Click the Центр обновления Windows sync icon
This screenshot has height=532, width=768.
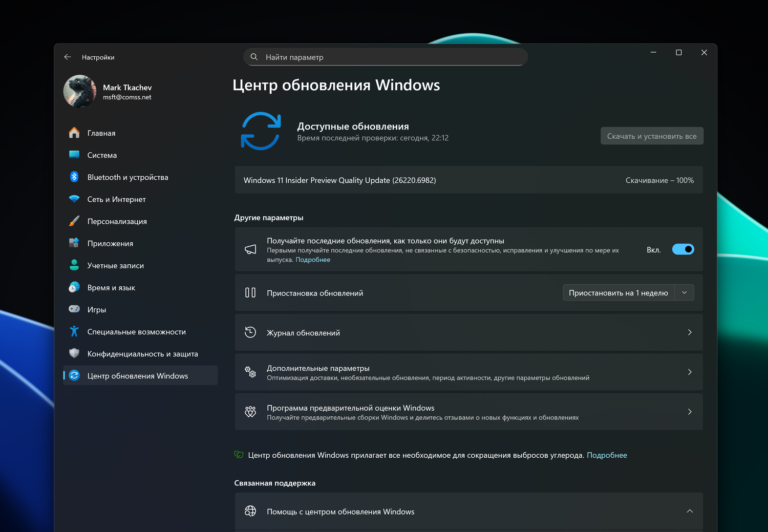point(74,375)
